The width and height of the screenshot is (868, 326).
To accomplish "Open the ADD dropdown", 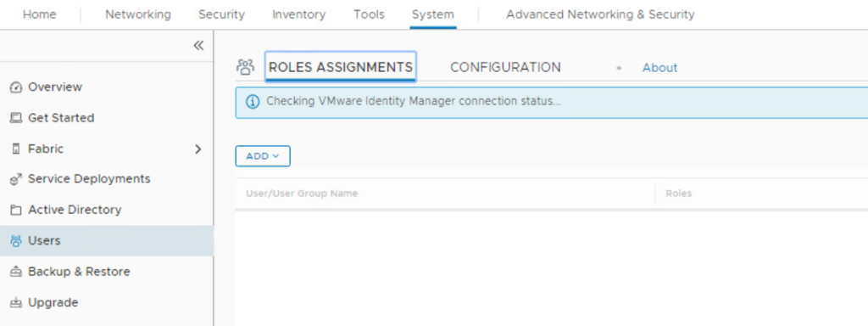I will tap(263, 156).
